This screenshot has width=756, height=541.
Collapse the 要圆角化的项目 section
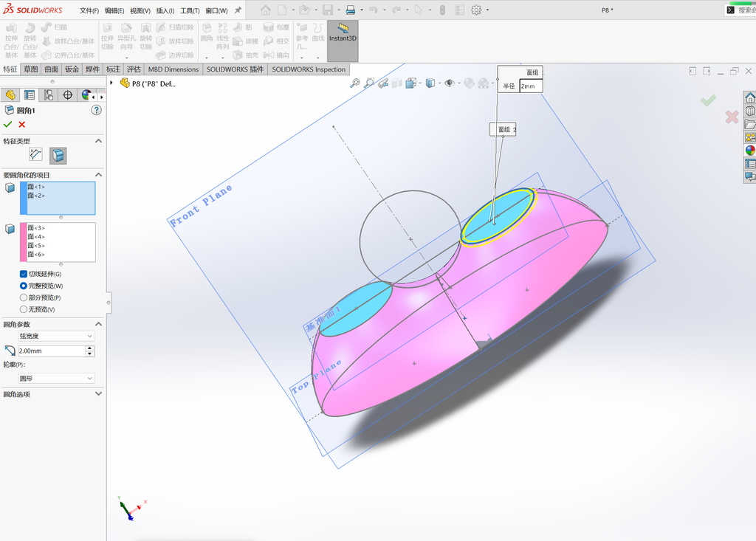coord(98,174)
